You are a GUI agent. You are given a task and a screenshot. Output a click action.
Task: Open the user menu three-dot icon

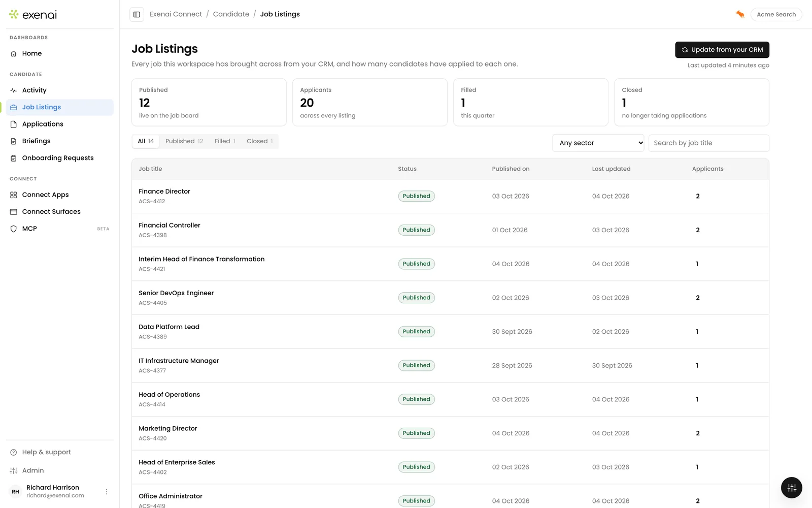[107, 492]
